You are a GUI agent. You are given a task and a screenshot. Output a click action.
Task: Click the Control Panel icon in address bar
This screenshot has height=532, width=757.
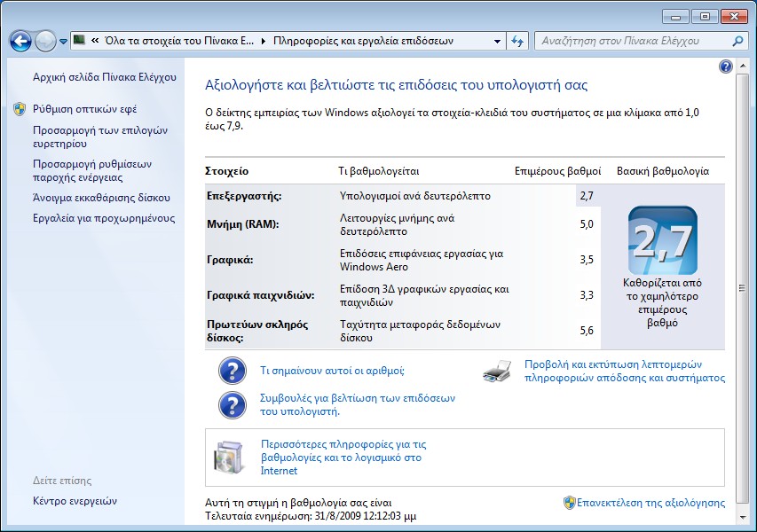[x=79, y=40]
